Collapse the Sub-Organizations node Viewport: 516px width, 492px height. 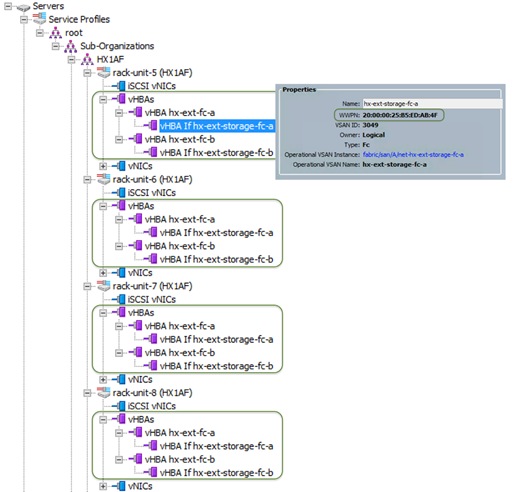55,46
